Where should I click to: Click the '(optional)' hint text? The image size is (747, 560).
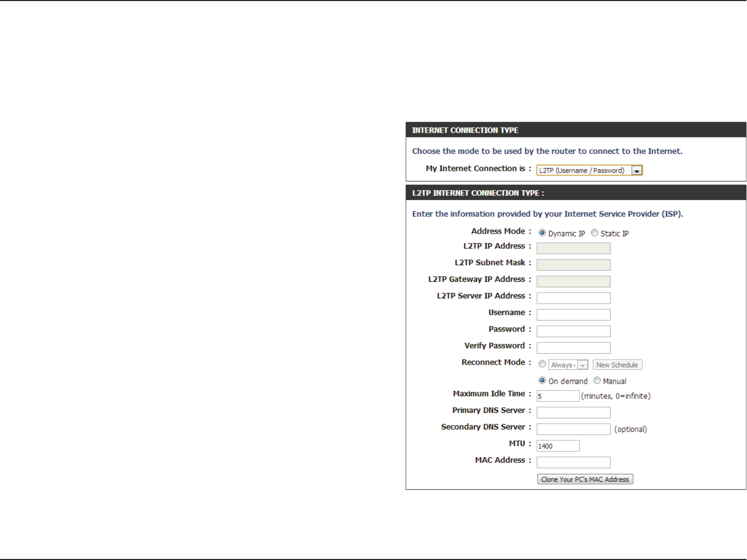(x=631, y=429)
